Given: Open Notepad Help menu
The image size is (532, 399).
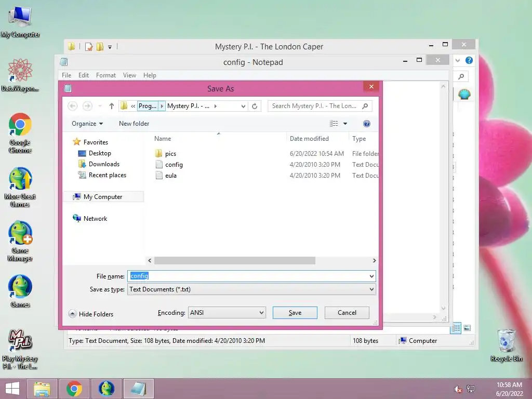Looking at the screenshot, I should tap(150, 75).
